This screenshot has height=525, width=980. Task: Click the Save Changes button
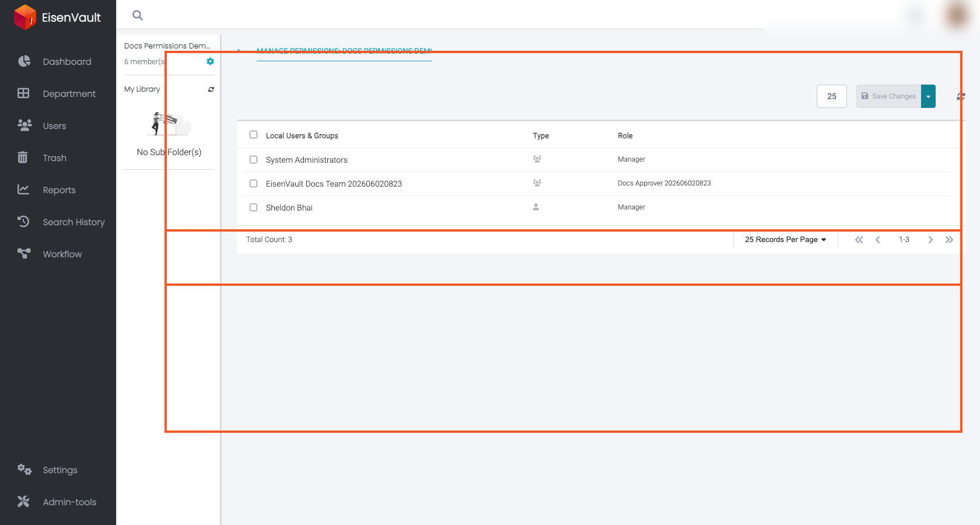(888, 96)
